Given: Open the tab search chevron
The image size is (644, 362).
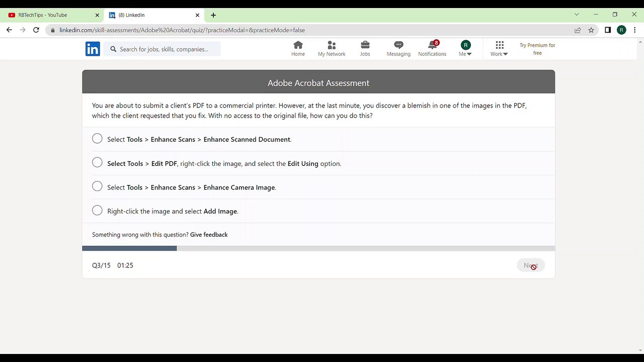Looking at the screenshot, I should (577, 15).
